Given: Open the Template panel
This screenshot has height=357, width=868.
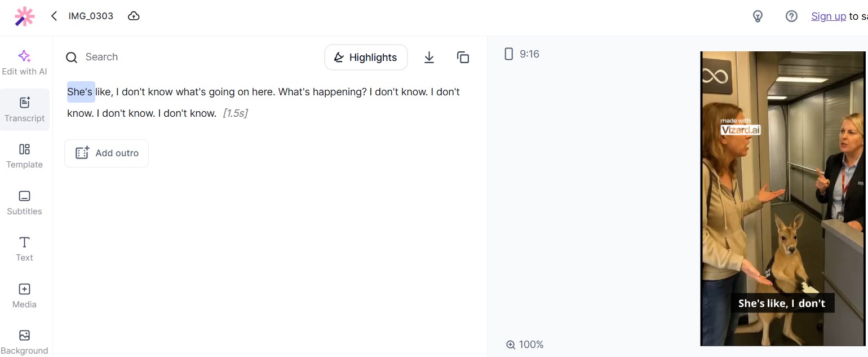Looking at the screenshot, I should [24, 156].
